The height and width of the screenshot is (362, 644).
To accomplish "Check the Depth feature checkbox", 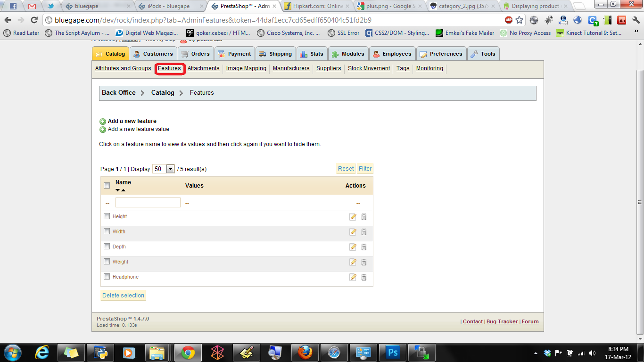I will [x=107, y=247].
